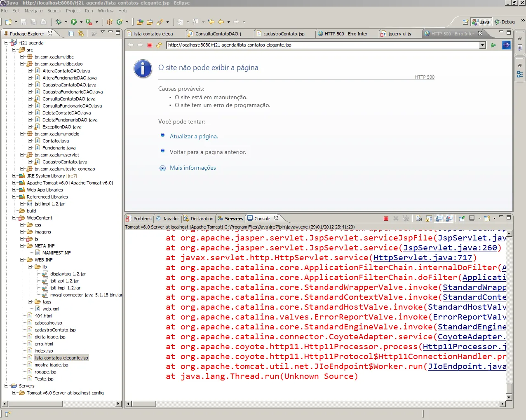Toggle show console on standard output change
The image size is (526, 420).
pos(439,219)
